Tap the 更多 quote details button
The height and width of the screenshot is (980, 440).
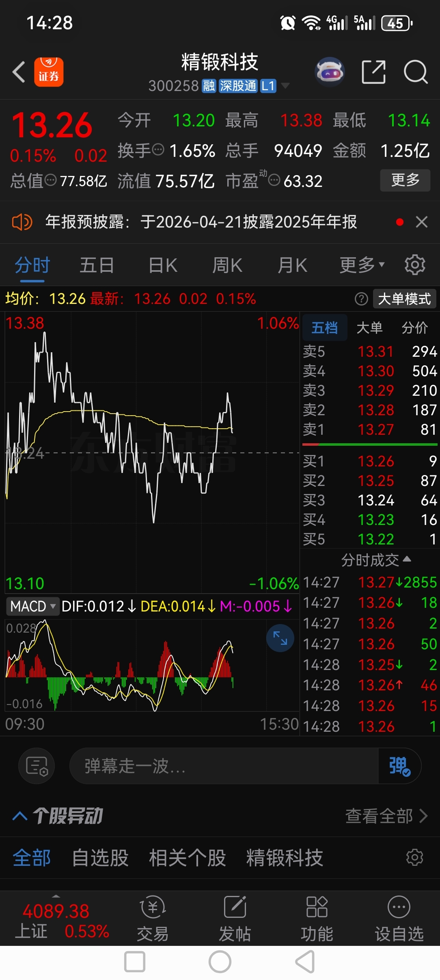[405, 180]
